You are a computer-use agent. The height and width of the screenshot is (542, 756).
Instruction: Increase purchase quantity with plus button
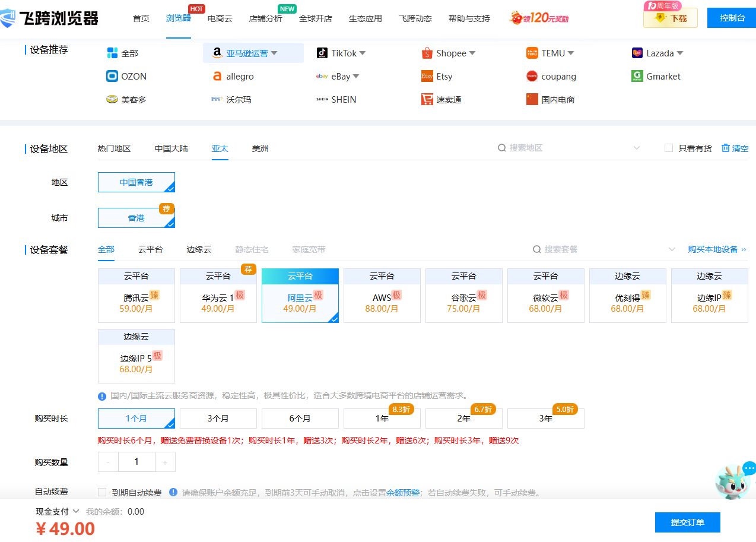tap(165, 462)
